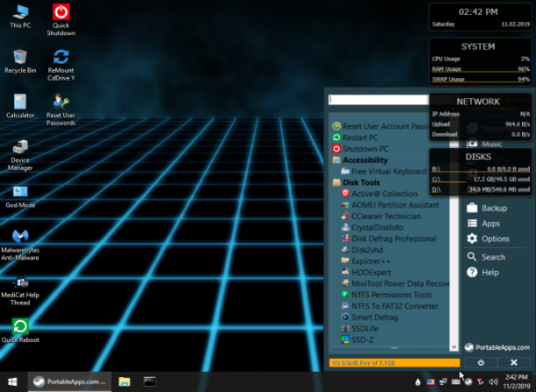Screen dimensions: 536x392
Task: Open CrystalDiskInfo
Action: point(372,227)
